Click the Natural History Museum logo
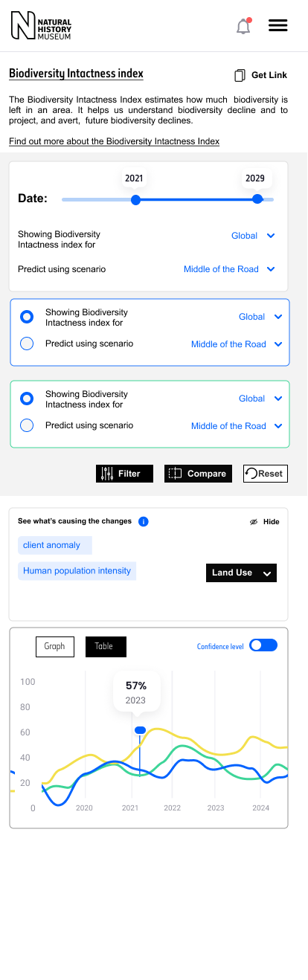The width and height of the screenshot is (308, 980). [x=41, y=26]
